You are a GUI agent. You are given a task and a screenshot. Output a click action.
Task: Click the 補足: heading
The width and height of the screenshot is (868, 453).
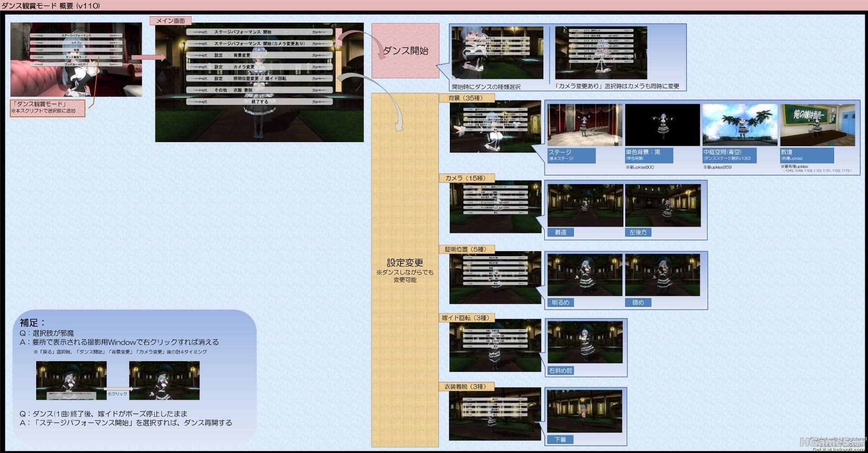(33, 323)
